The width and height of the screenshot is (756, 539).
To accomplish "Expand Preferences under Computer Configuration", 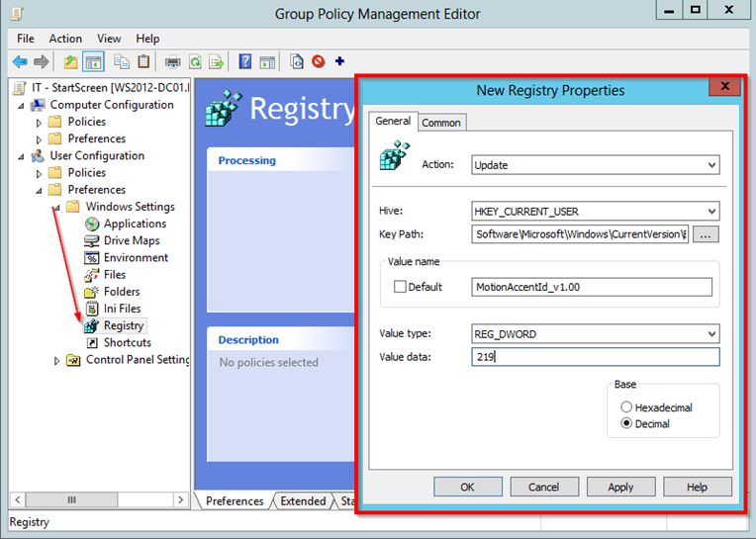I will point(39,139).
